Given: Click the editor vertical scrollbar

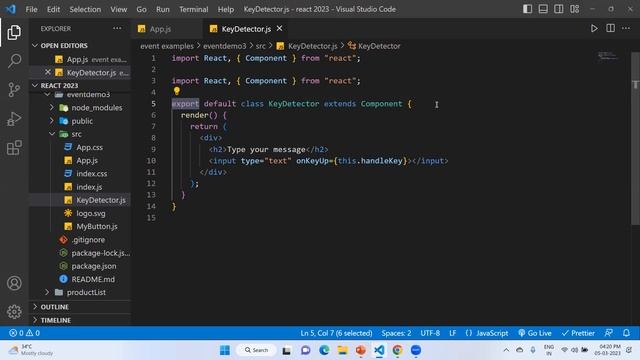Looking at the screenshot, I should coord(635,138).
